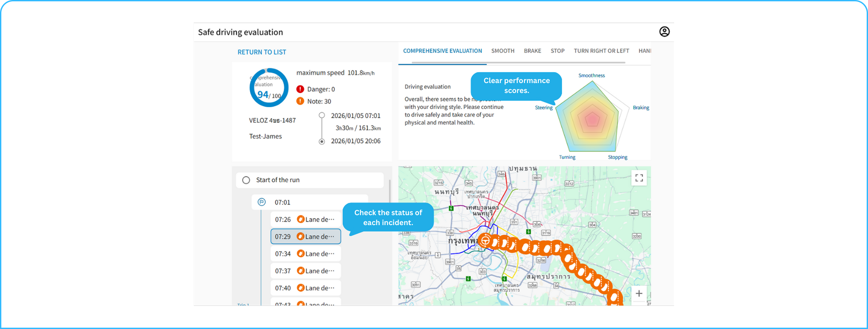The width and height of the screenshot is (868, 329).
Task: Click the orange Note warning icon
Action: tap(300, 101)
